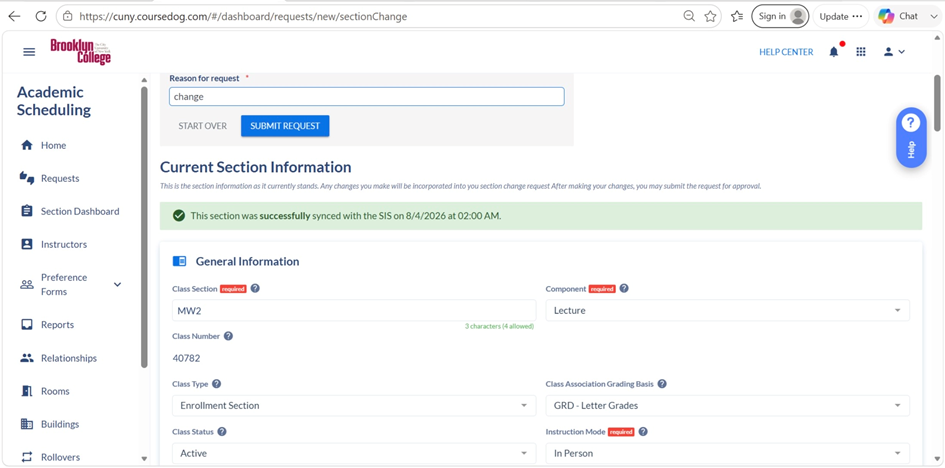Click START OVER to reset the form

(202, 126)
